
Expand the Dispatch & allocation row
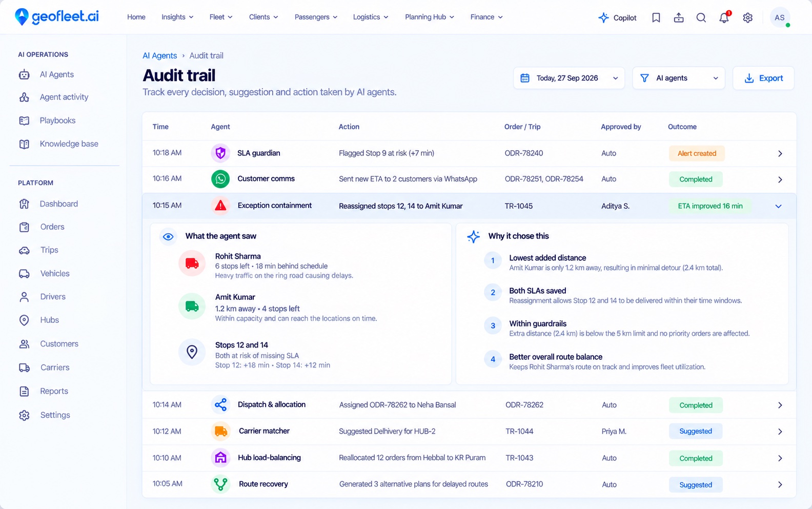(x=780, y=405)
